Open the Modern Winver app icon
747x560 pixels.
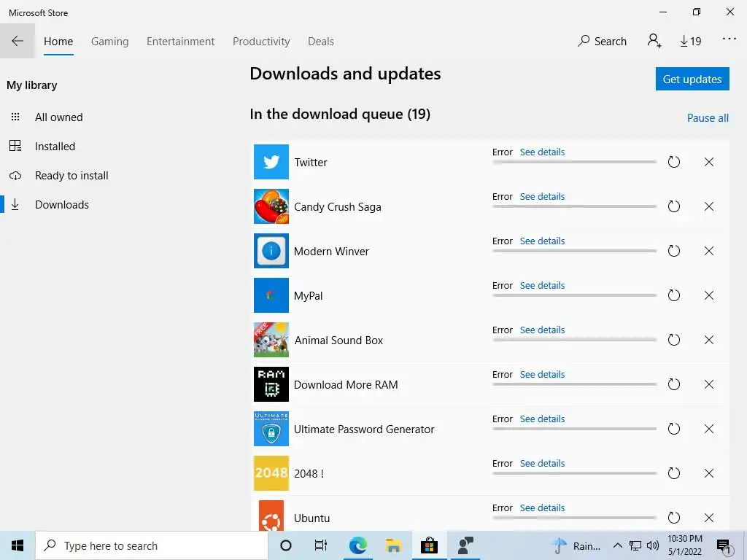pos(271,251)
